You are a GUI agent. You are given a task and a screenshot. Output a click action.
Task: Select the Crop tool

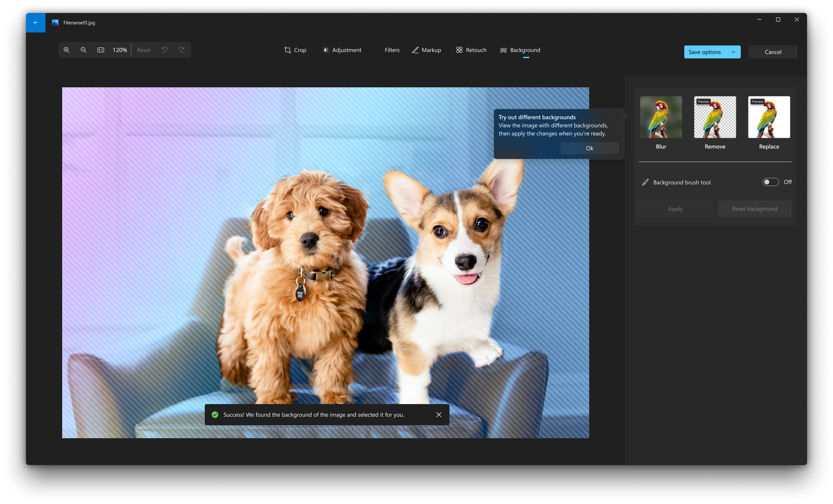pyautogui.click(x=295, y=50)
